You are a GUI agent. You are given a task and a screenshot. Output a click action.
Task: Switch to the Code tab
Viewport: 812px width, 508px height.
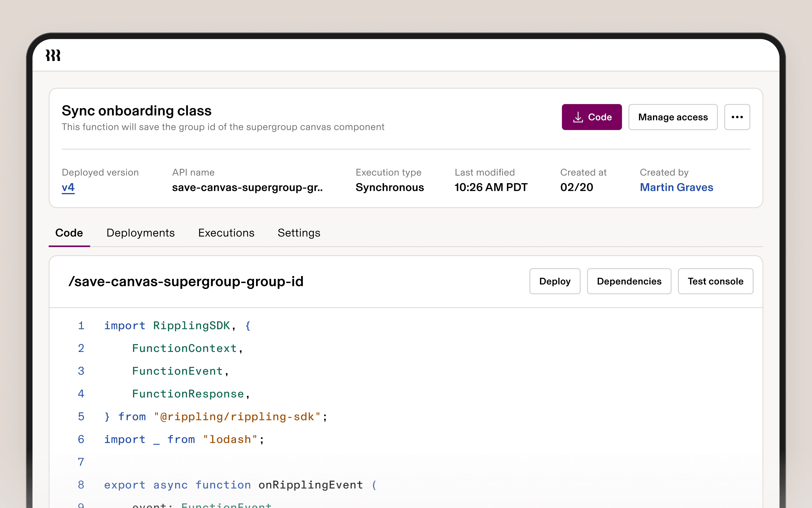69,233
